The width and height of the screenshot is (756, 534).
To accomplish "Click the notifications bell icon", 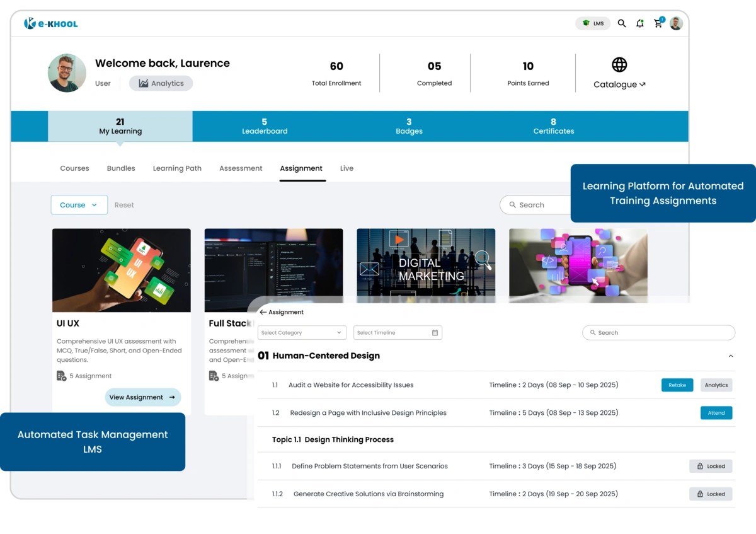I will [x=639, y=23].
